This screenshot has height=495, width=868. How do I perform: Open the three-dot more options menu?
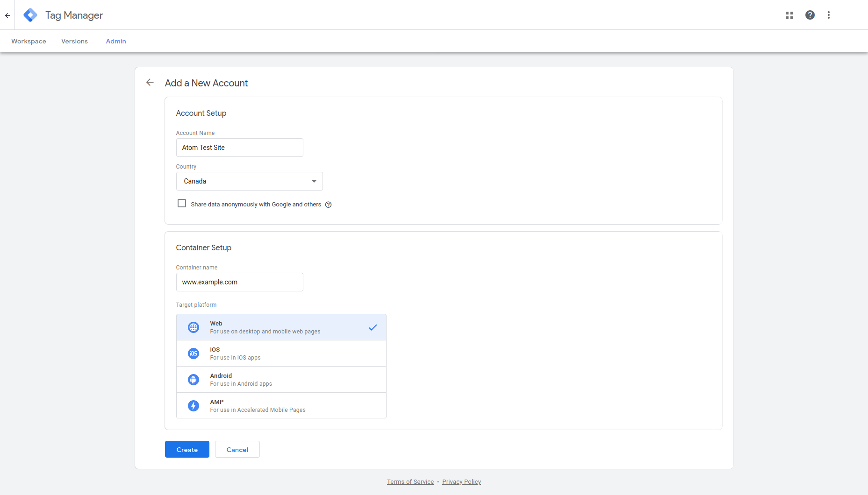(x=829, y=15)
